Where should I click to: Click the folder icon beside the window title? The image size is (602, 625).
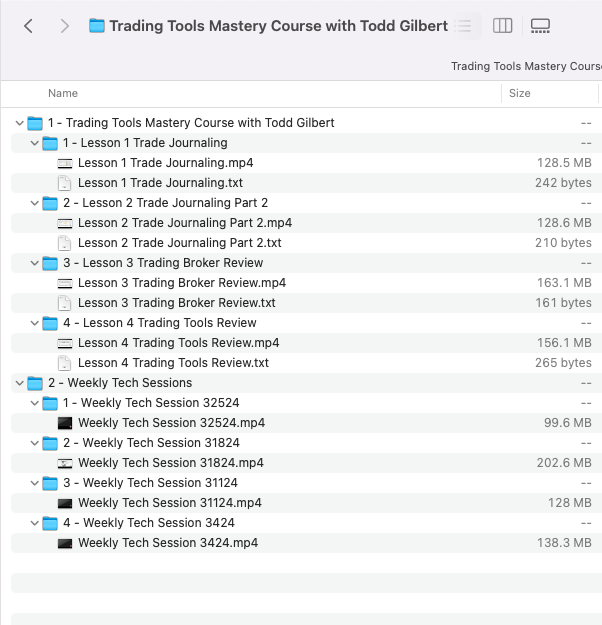96,26
